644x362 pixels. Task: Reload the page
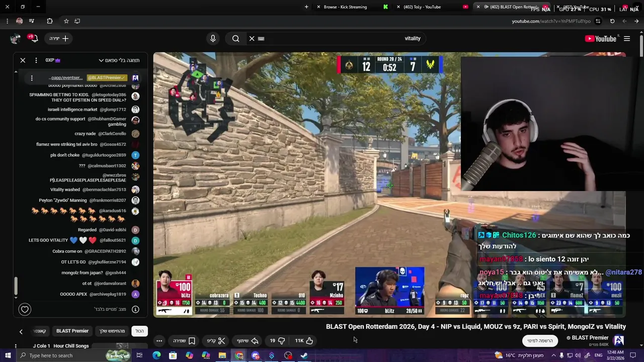(612, 21)
